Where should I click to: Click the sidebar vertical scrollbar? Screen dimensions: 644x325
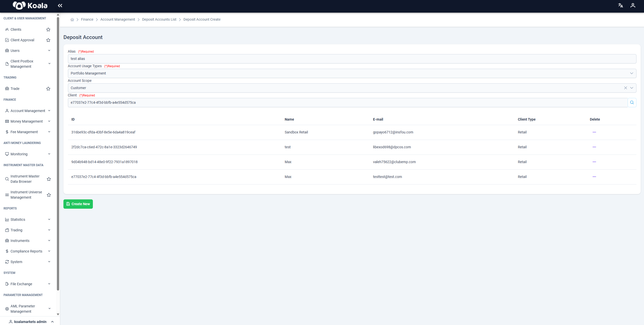click(58, 154)
